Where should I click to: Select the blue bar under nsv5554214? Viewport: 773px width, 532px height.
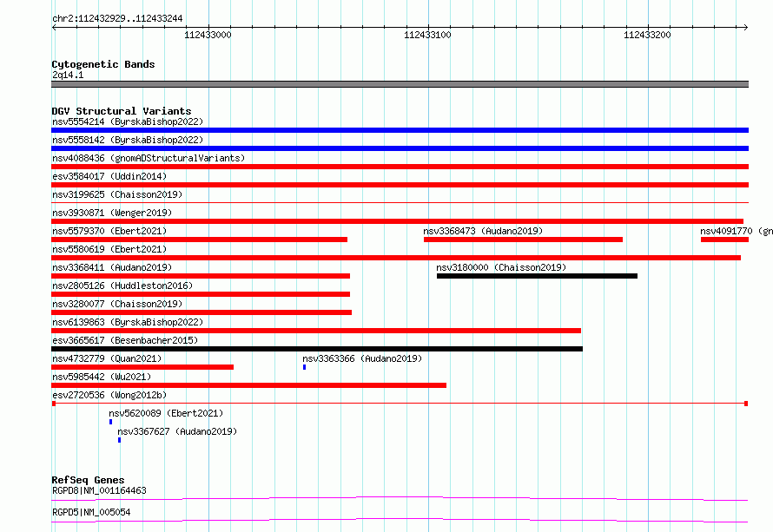click(400, 130)
